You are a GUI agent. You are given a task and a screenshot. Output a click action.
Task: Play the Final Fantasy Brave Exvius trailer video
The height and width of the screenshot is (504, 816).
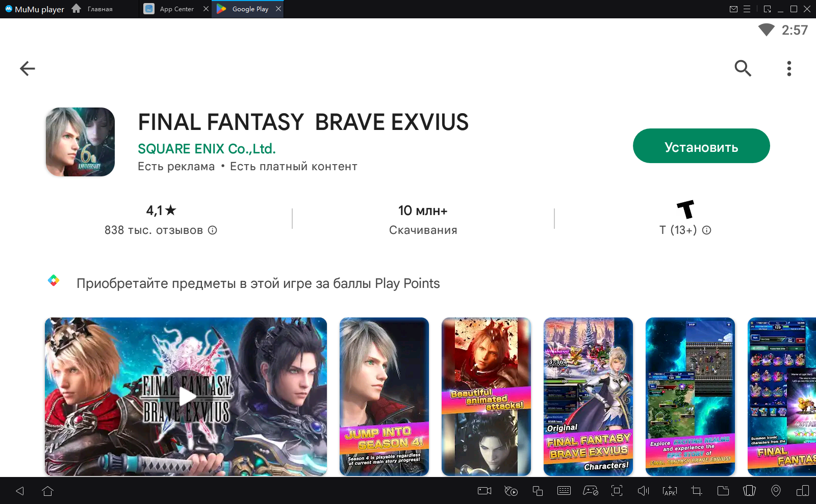[x=186, y=396]
